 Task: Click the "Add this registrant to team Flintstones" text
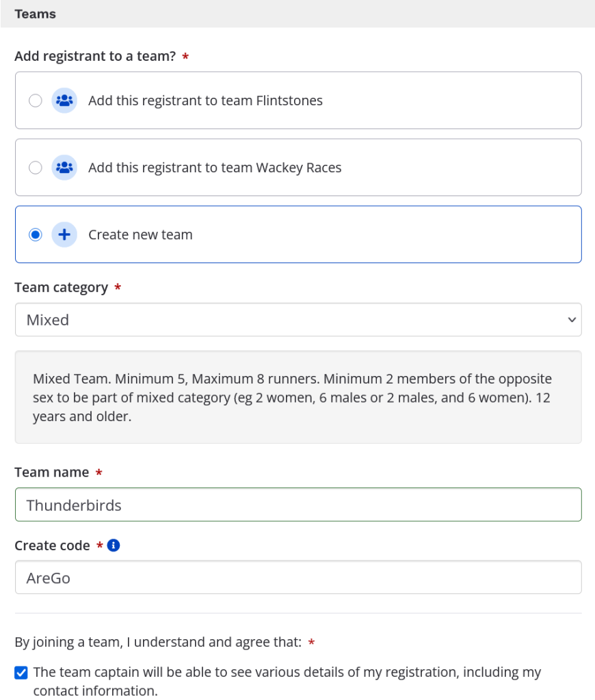tap(205, 100)
